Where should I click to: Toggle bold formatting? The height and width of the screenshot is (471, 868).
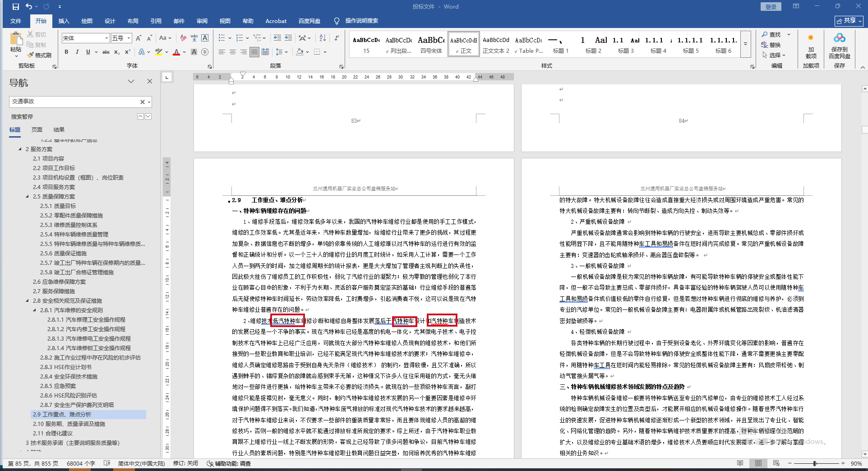click(66, 52)
